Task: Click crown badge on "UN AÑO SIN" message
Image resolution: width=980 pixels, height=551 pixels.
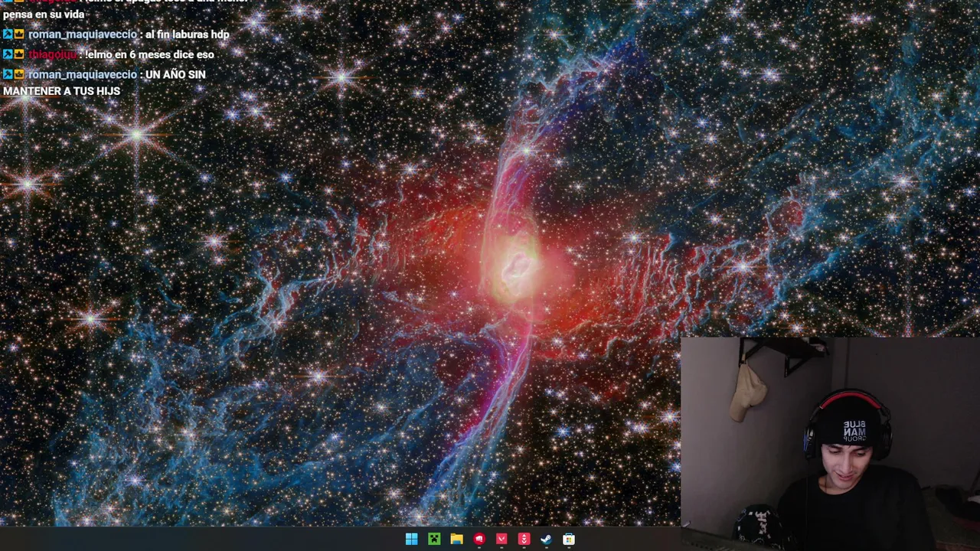Action: pyautogui.click(x=20, y=74)
